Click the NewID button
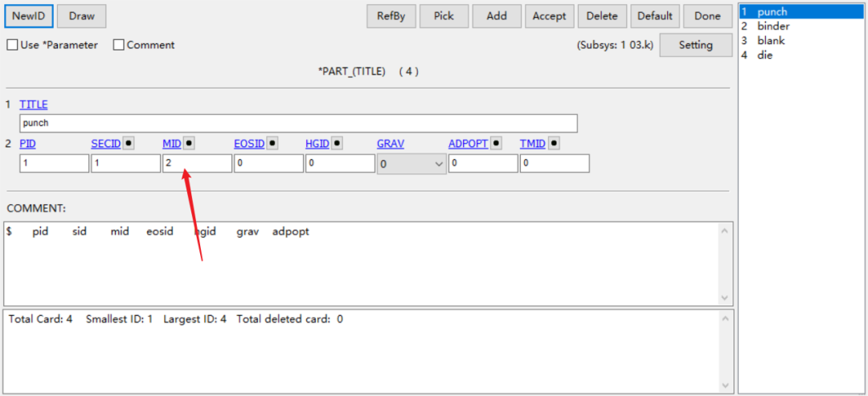The image size is (868, 396). [x=29, y=16]
